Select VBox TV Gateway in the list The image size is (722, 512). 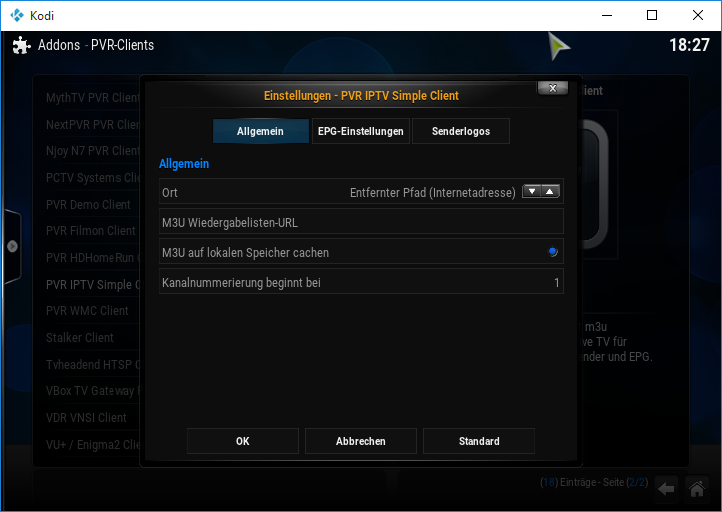(93, 391)
